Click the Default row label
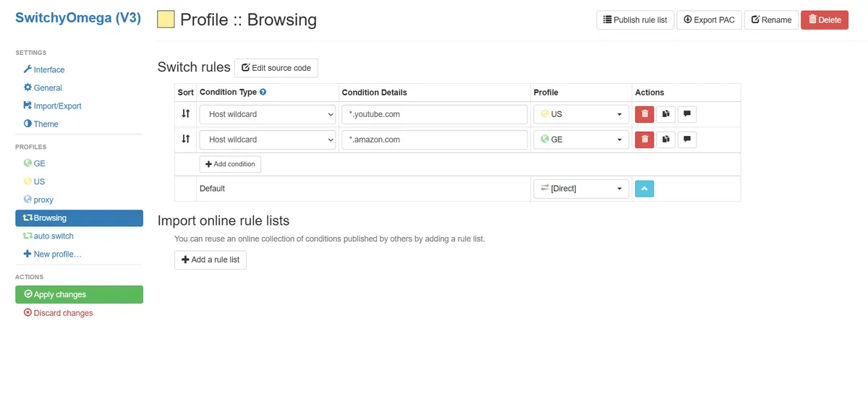Screen dimensions: 868x407 tap(212, 189)
